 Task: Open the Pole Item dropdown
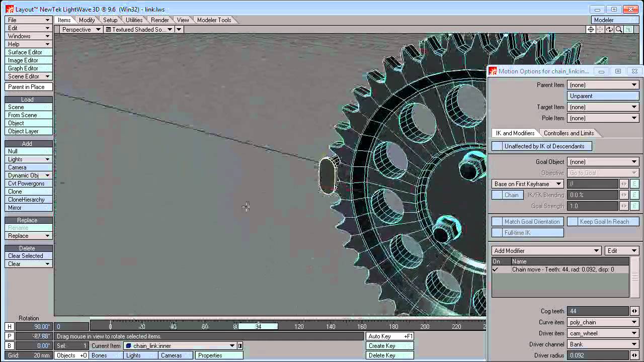click(603, 118)
